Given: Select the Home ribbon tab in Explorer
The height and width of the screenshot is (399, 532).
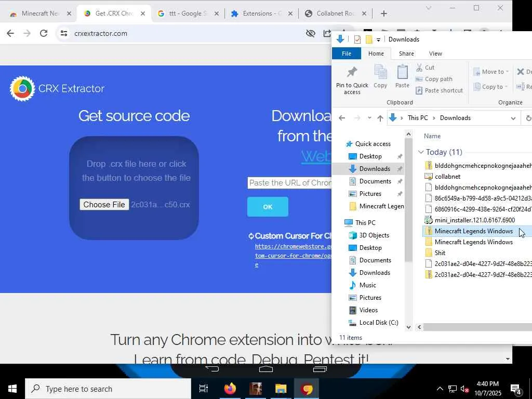Looking at the screenshot, I should pos(376,54).
